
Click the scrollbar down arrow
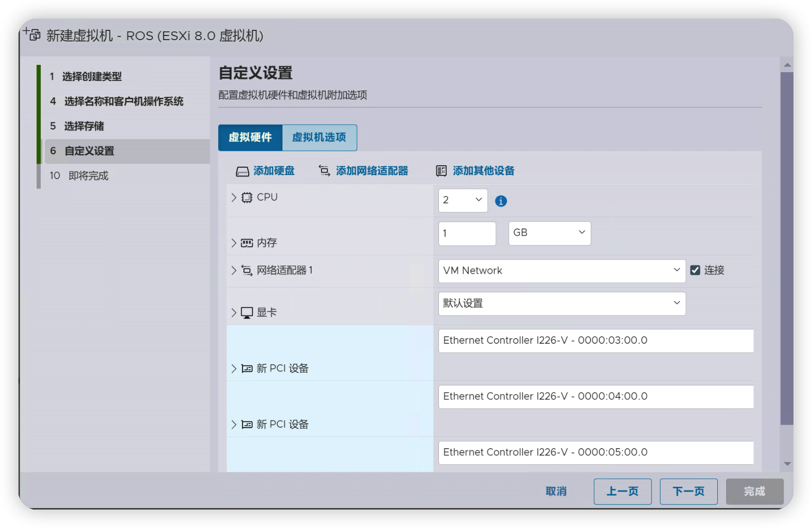point(787,464)
